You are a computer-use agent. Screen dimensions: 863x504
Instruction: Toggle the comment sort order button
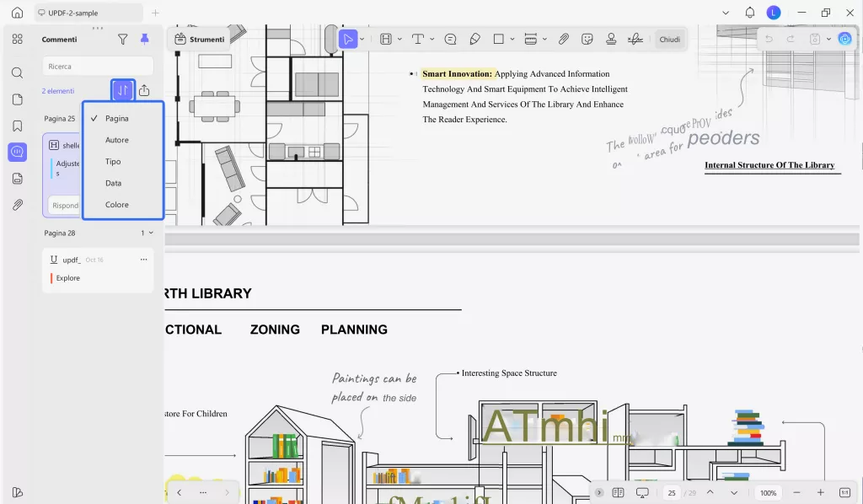(123, 90)
